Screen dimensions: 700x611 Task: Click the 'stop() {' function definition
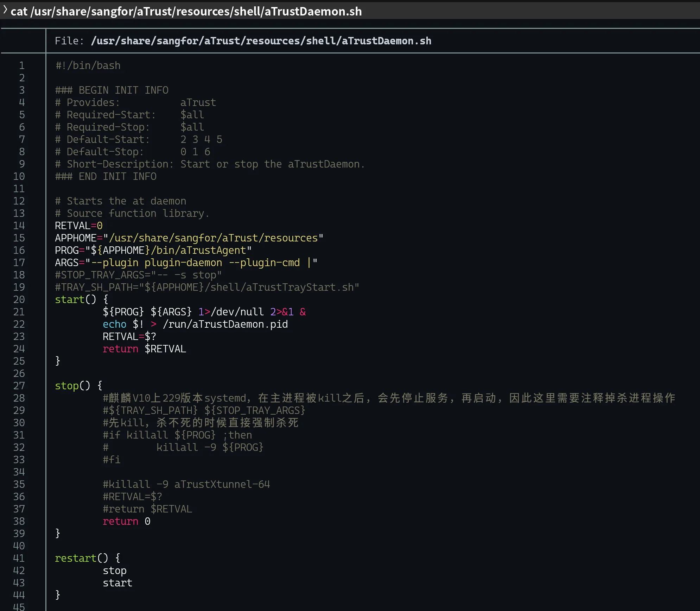click(x=79, y=386)
